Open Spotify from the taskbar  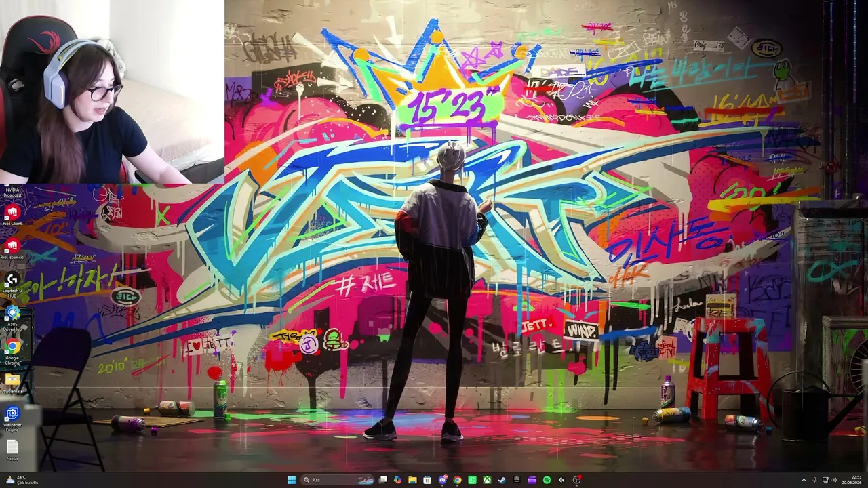[547, 480]
